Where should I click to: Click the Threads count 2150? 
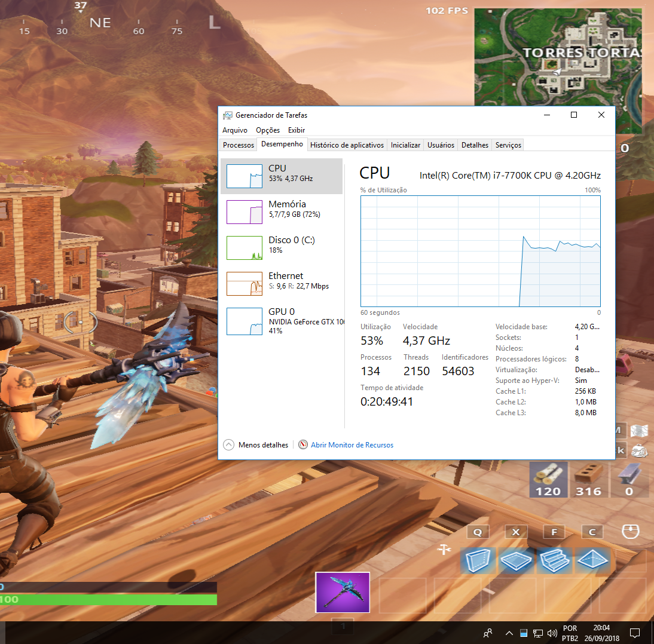(416, 371)
